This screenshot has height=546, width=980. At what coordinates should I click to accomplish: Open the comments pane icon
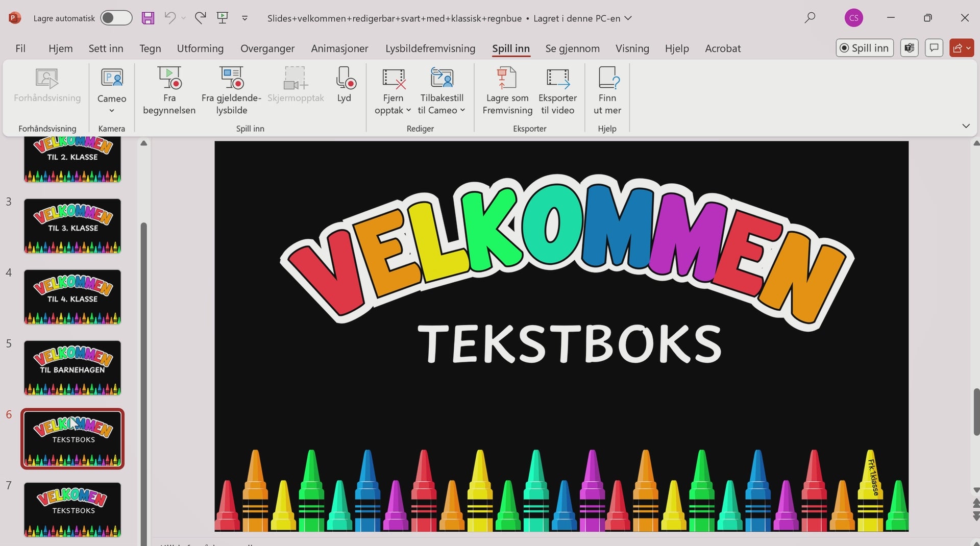click(x=934, y=48)
